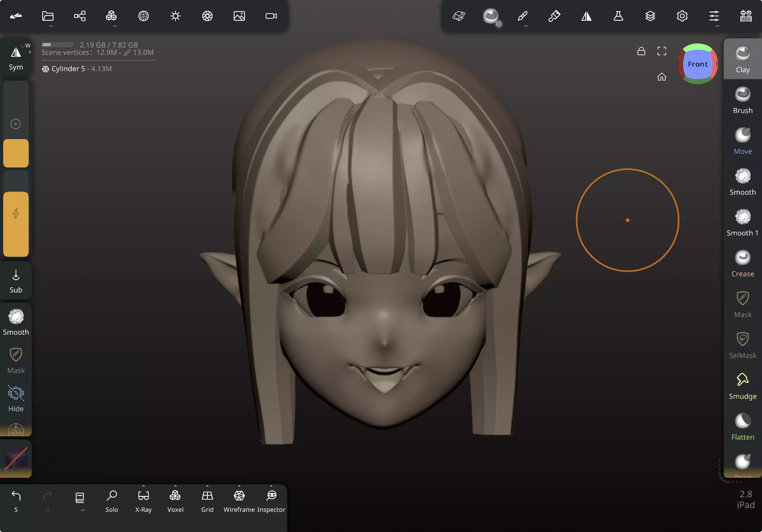Open the Camera settings menu
The width and height of the screenshot is (762, 532).
tap(271, 16)
